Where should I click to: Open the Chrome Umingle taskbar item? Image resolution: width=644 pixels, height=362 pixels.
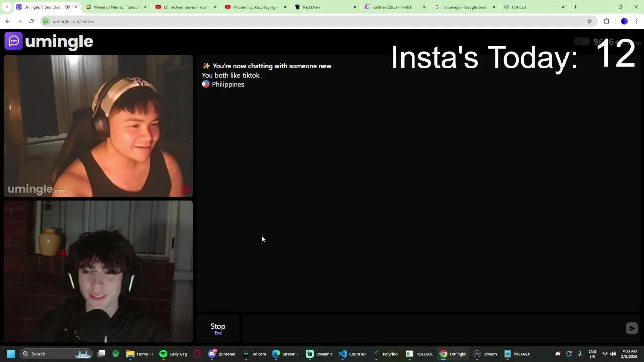[x=453, y=354]
